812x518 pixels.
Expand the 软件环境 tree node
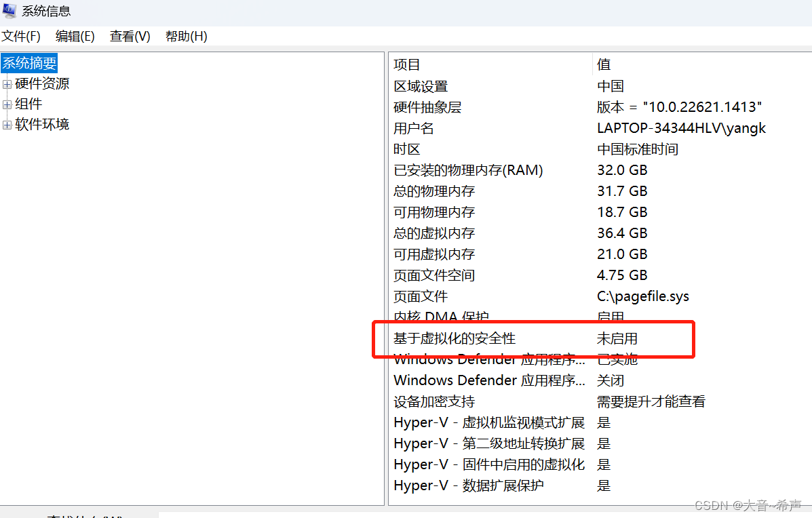point(7,125)
